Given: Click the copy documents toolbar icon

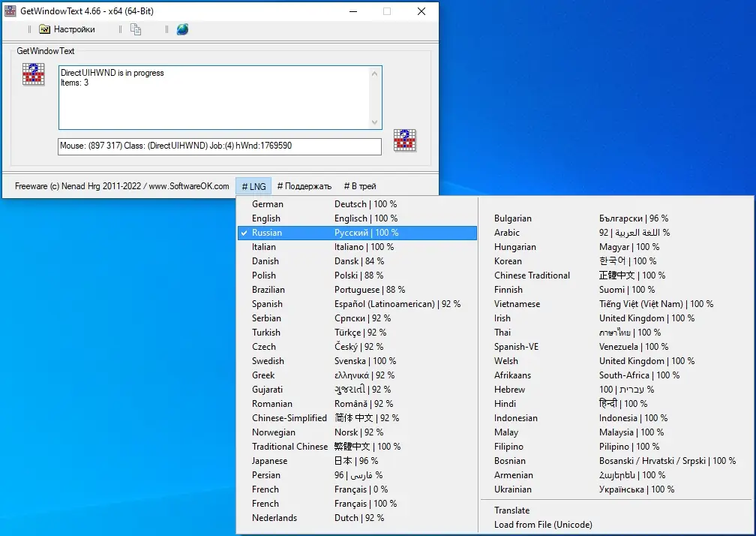Looking at the screenshot, I should pyautogui.click(x=136, y=29).
